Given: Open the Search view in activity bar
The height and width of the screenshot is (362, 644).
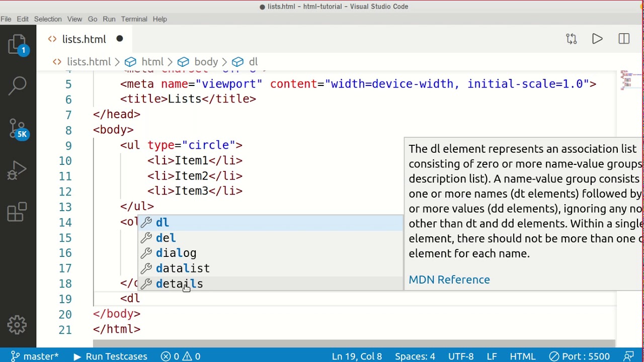Looking at the screenshot, I should [18, 85].
